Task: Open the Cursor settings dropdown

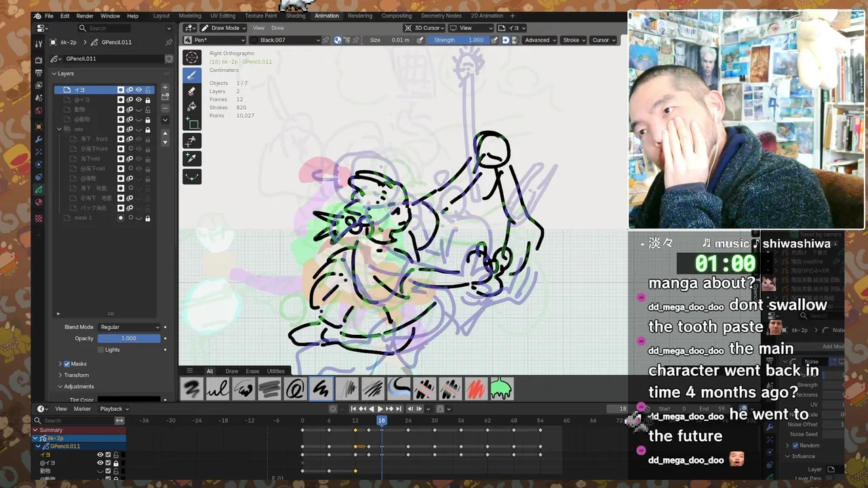Action: (x=603, y=40)
